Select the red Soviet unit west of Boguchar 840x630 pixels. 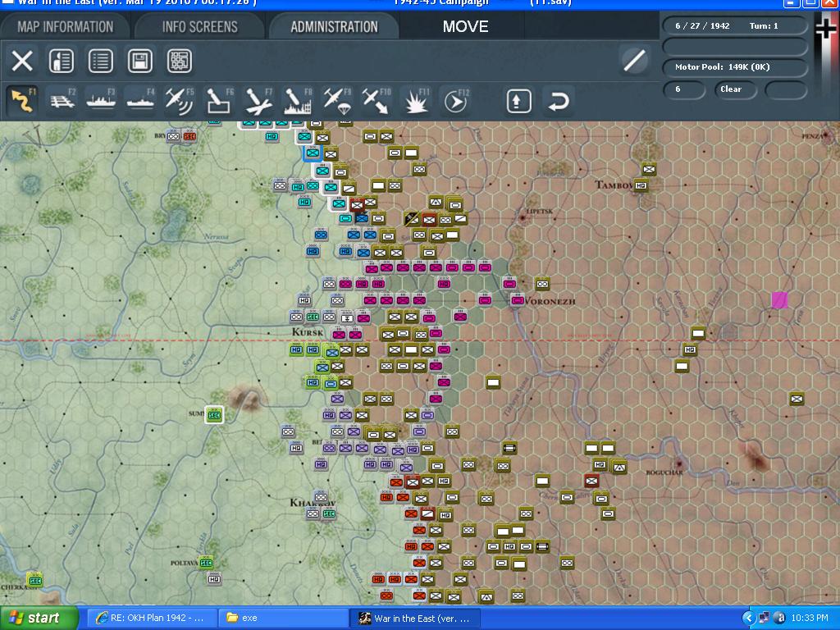591,481
